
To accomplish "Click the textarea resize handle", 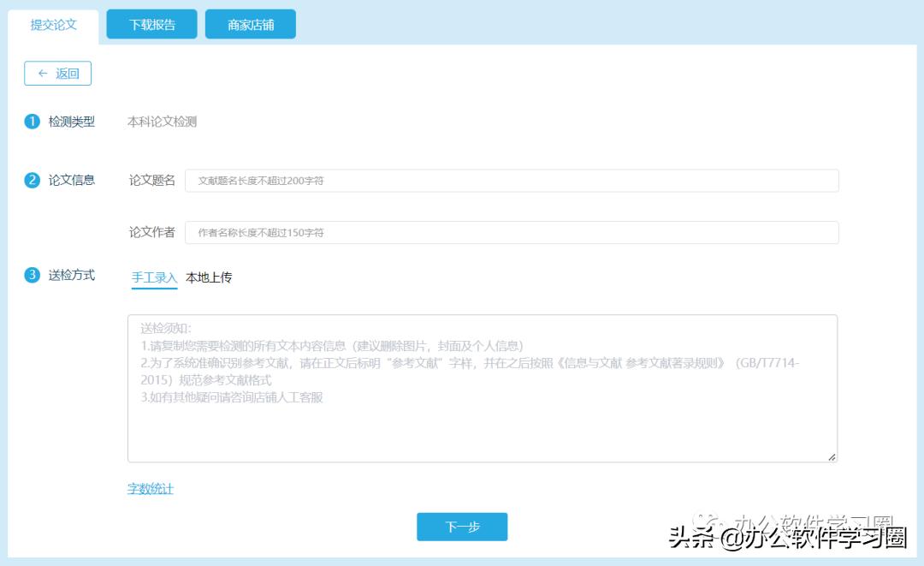I will click(x=832, y=457).
